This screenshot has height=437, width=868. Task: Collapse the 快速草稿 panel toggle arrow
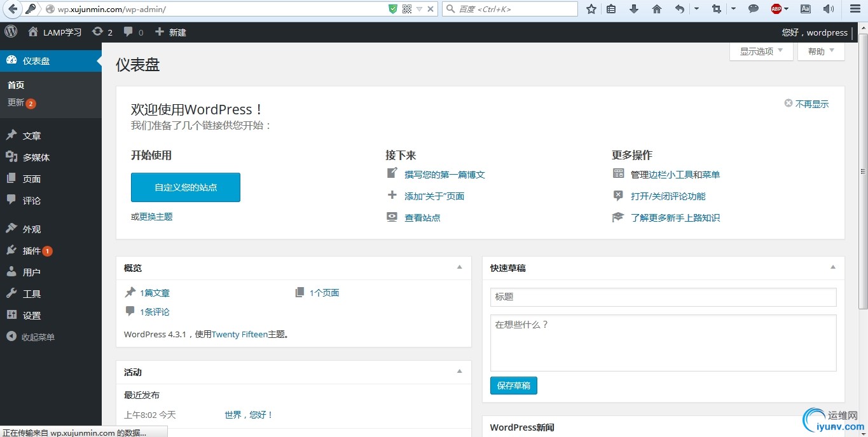[833, 267]
